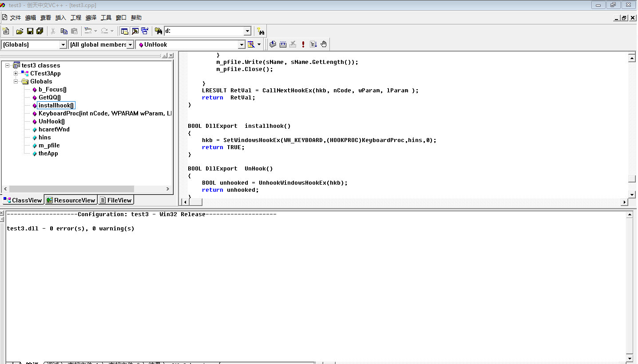The width and height of the screenshot is (638, 364).
Task: Click the Copy icon in toolbar
Action: click(64, 31)
